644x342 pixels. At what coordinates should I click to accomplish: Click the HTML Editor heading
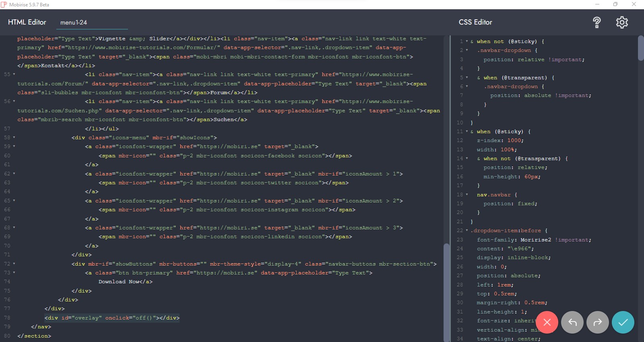click(x=27, y=22)
